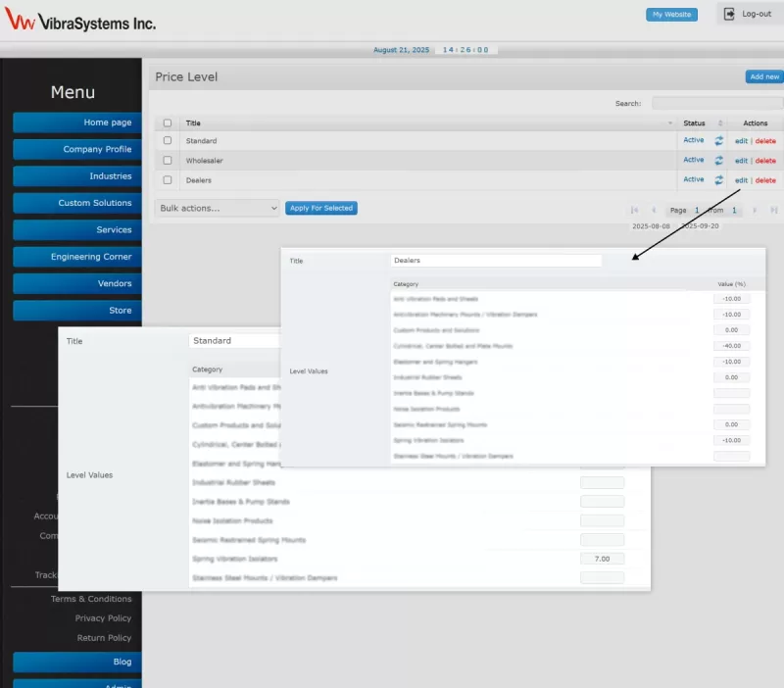
Task: Select the Standard row checkbox
Action: (x=168, y=141)
